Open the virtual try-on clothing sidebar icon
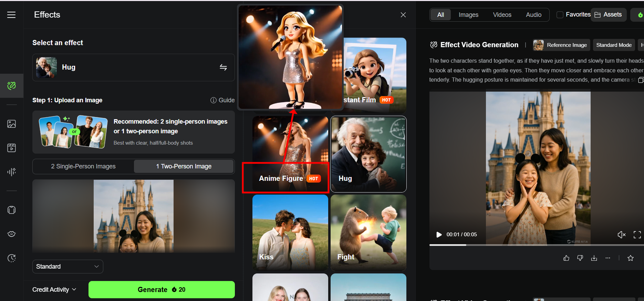This screenshot has height=301, width=644. tap(12, 210)
